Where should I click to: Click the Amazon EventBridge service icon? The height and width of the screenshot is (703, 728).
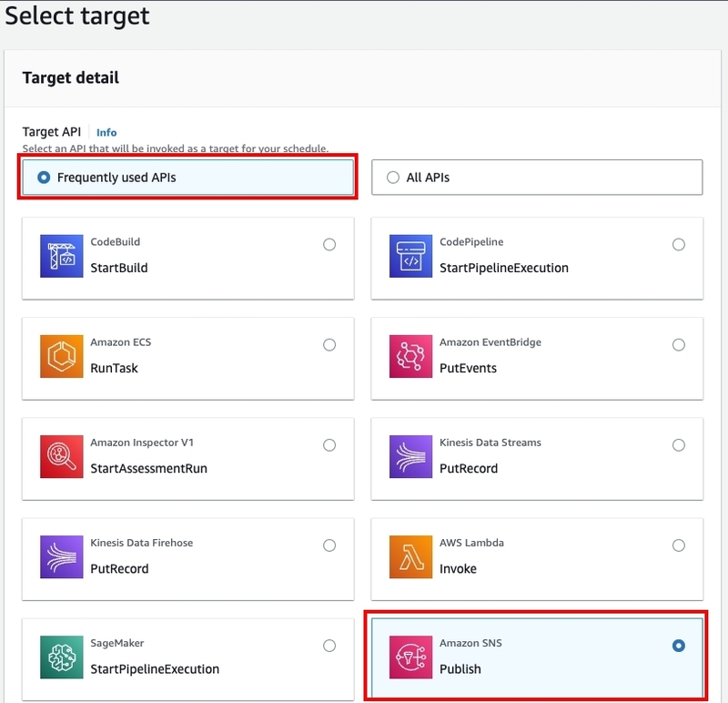coord(411,356)
